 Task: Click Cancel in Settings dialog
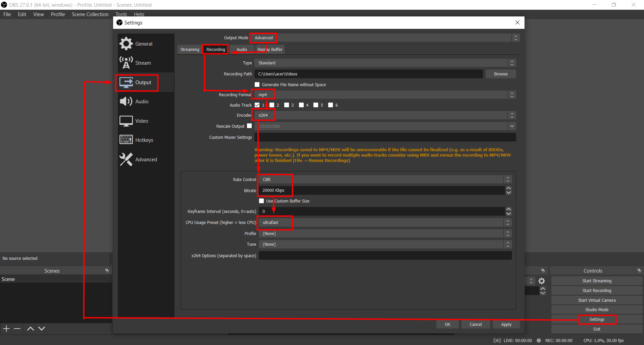coord(476,324)
